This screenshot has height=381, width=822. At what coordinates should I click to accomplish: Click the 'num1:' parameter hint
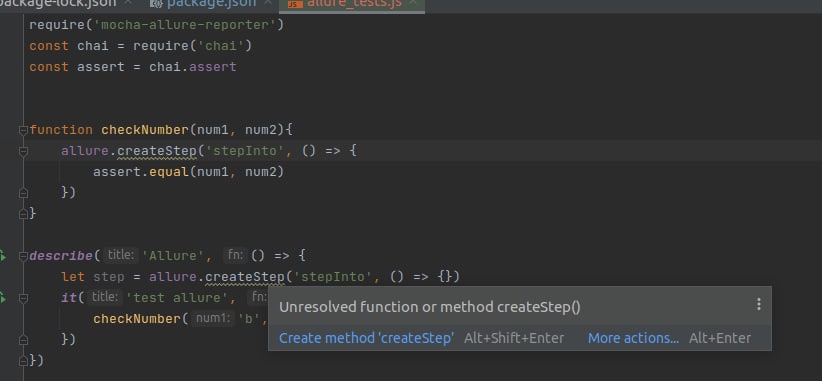(x=212, y=318)
